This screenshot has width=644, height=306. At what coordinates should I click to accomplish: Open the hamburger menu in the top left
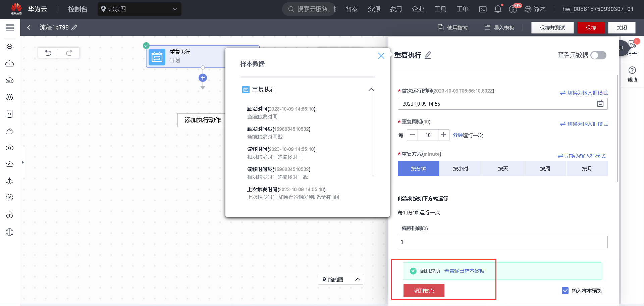pyautogui.click(x=10, y=28)
